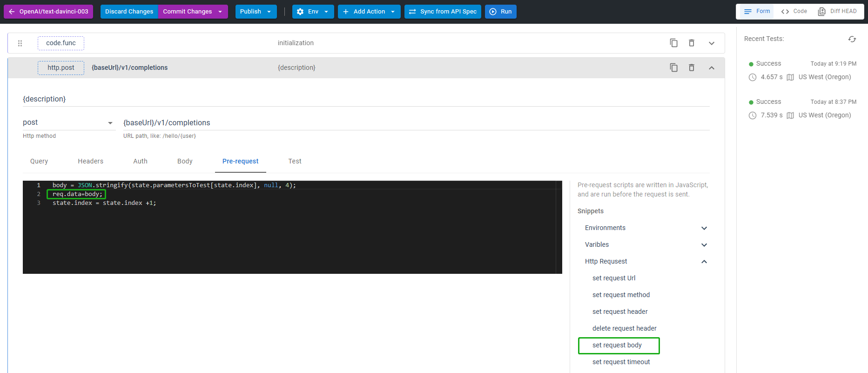Expand the code.func initialization row

click(711, 43)
